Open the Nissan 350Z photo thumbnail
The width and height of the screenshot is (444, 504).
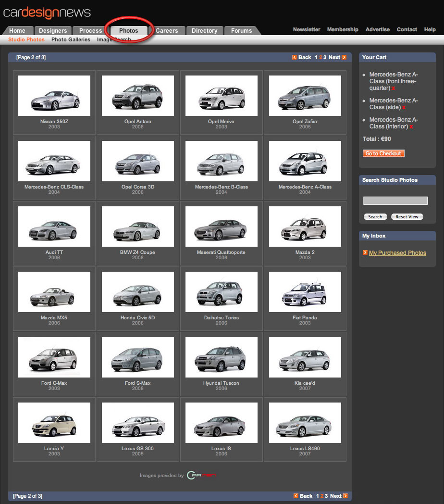(x=54, y=96)
